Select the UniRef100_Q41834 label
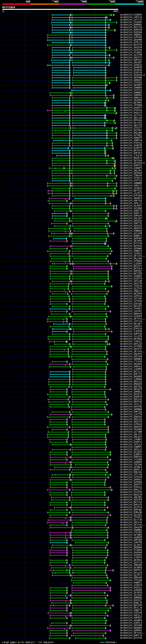The width and height of the screenshot is (146, 644). [x=131, y=47]
